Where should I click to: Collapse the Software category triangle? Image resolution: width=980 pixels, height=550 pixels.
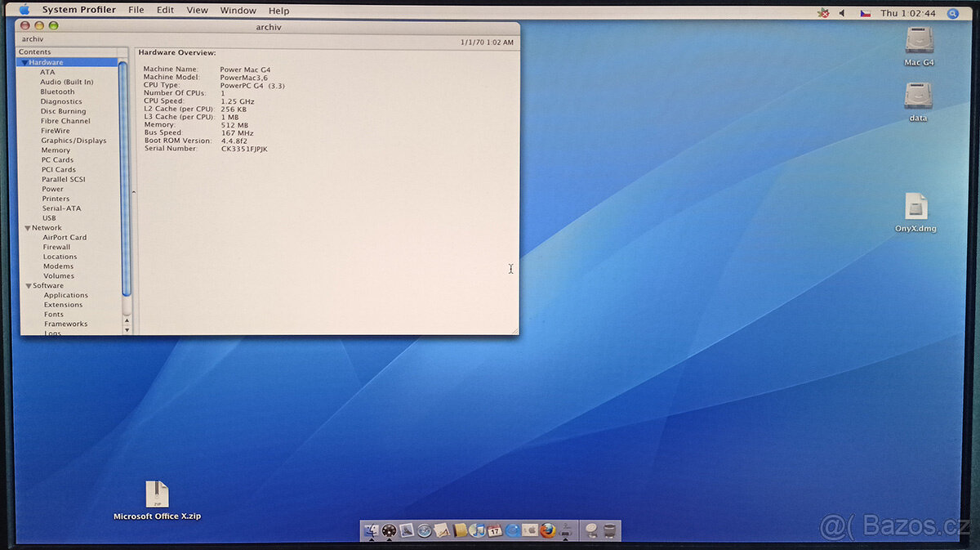(28, 286)
